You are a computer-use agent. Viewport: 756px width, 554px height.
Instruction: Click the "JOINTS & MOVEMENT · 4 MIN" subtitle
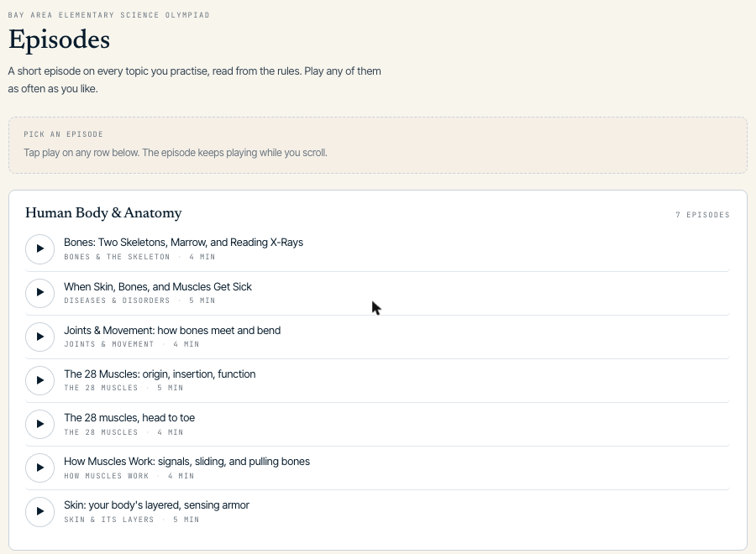tap(131, 344)
